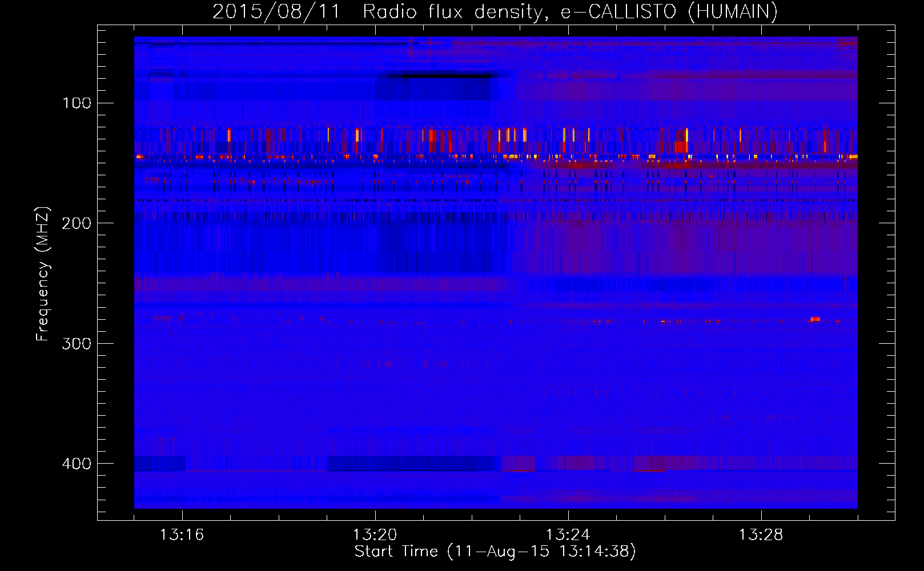Viewport: 924px width, 571px height.
Task: Click the '13:16' time tick label
Action: [x=182, y=534]
